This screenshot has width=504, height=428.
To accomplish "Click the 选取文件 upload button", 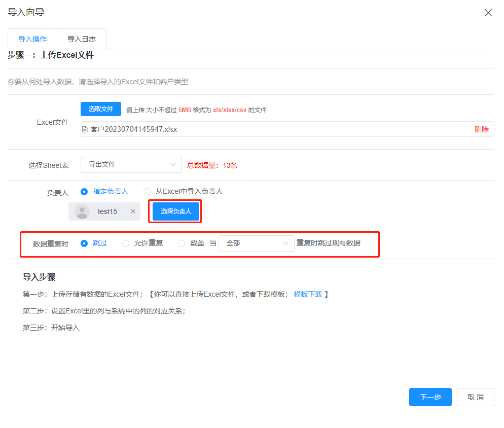I will [x=101, y=109].
